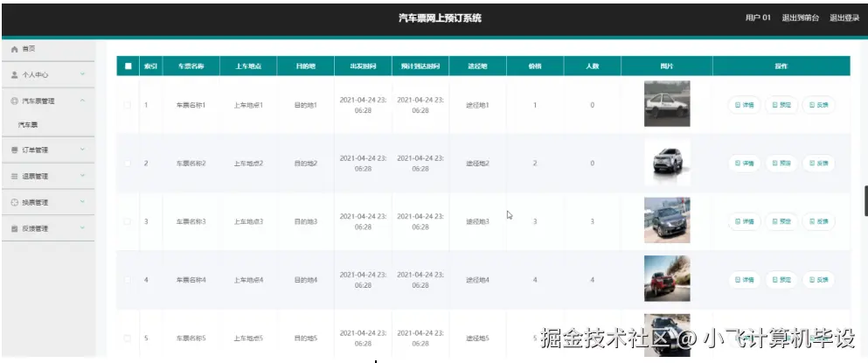The image size is (868, 363).
Task: Click the 车票名称5 cell
Action: point(191,338)
